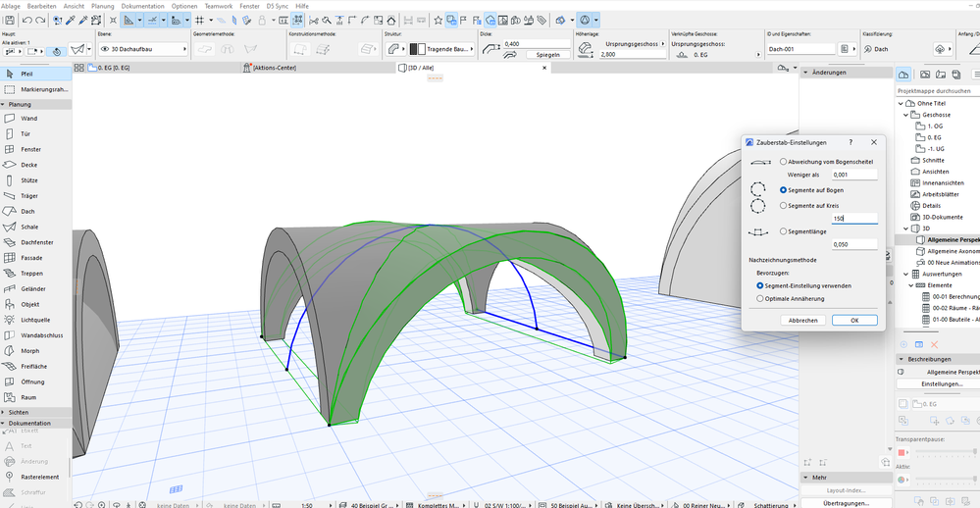Click Abbrechen to cancel the dialog

pos(803,321)
